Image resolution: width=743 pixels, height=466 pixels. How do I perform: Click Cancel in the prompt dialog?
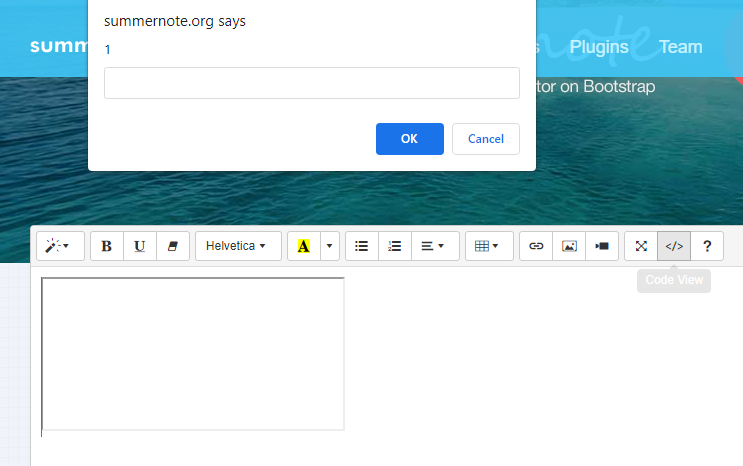(x=486, y=139)
